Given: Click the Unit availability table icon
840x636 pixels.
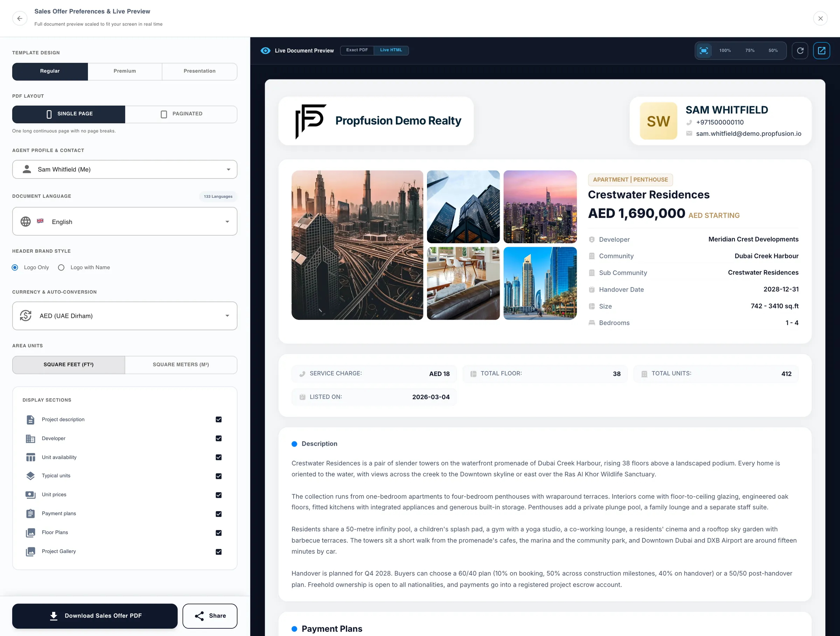Looking at the screenshot, I should [x=30, y=457].
